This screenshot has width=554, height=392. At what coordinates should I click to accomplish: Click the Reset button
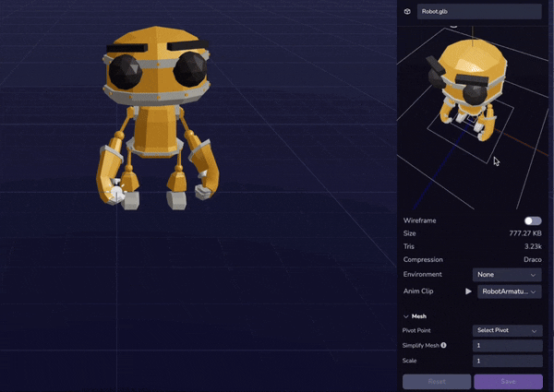[x=437, y=382]
